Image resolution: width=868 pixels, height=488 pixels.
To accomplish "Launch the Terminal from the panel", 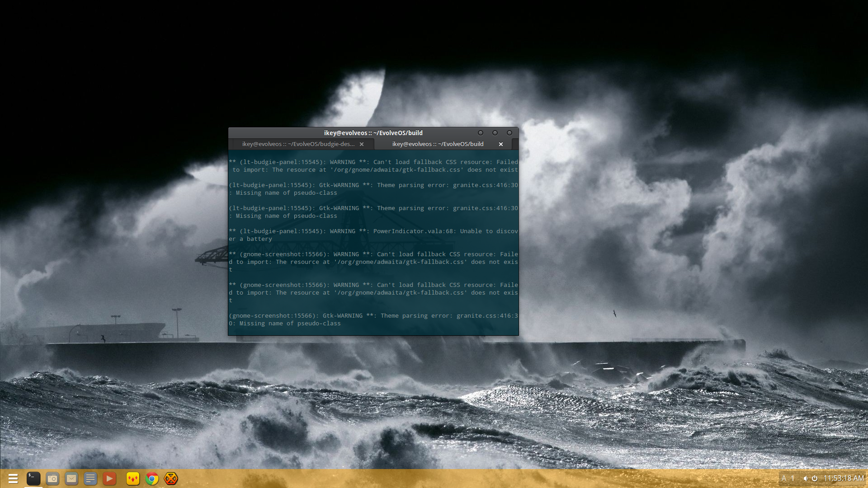I will click(x=33, y=479).
